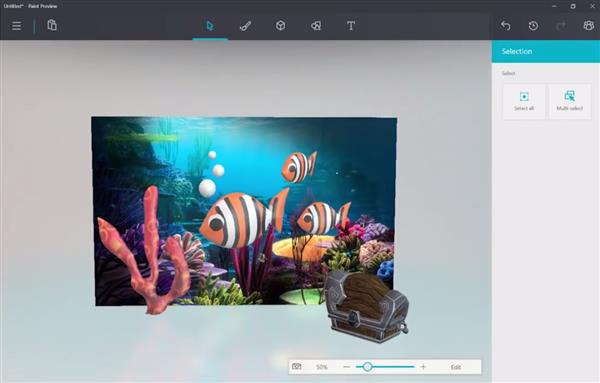600x383 pixels.
Task: Click the 50% zoom value
Action: 322,367
